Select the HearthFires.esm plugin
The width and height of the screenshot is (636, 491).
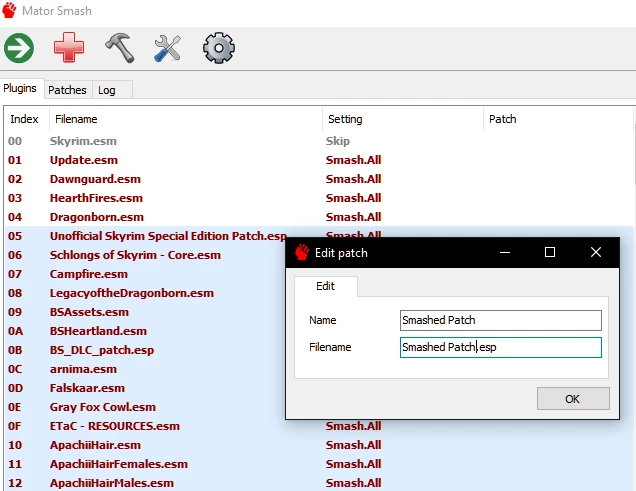click(96, 198)
